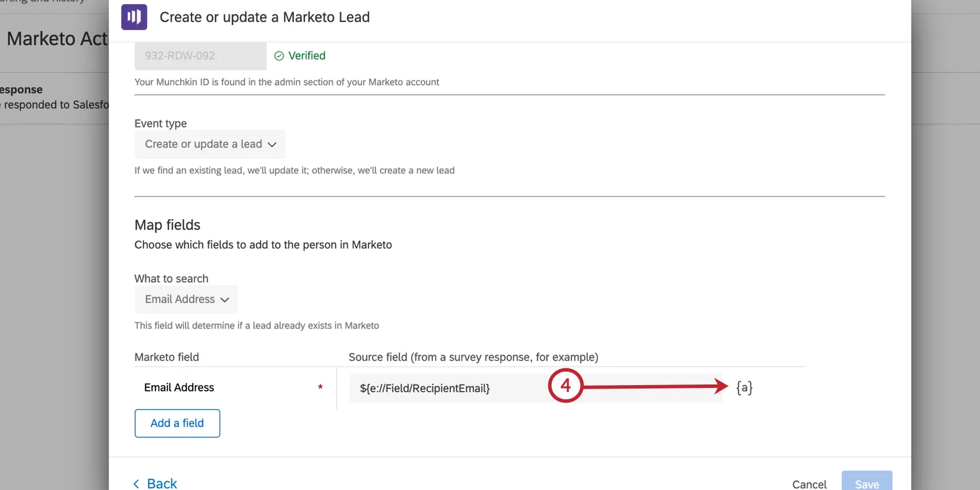Click the green Verified checkmark icon
Screen dimensions: 980x490
click(x=279, y=55)
